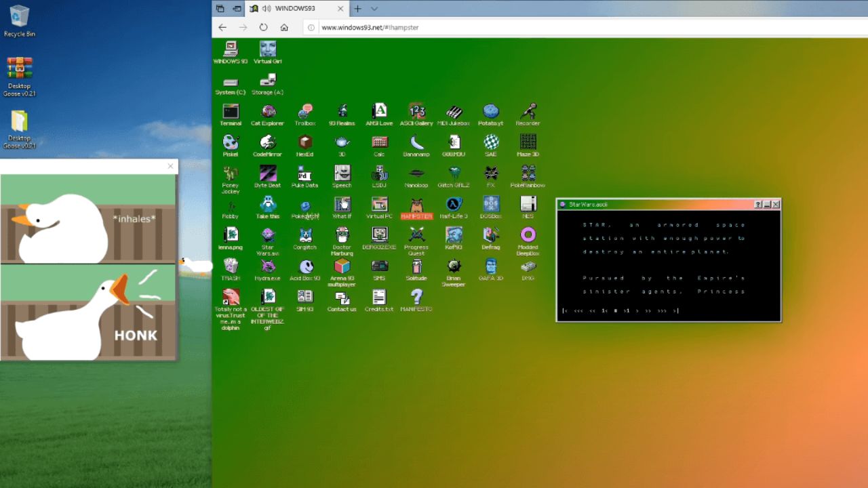Open the Virtual PC icon
868x488 pixels.
point(379,207)
